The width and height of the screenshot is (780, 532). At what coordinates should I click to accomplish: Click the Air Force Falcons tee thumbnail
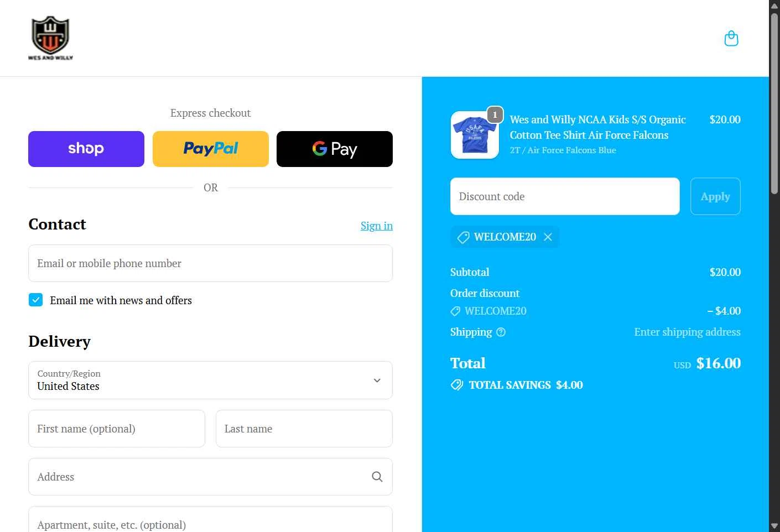click(x=475, y=135)
